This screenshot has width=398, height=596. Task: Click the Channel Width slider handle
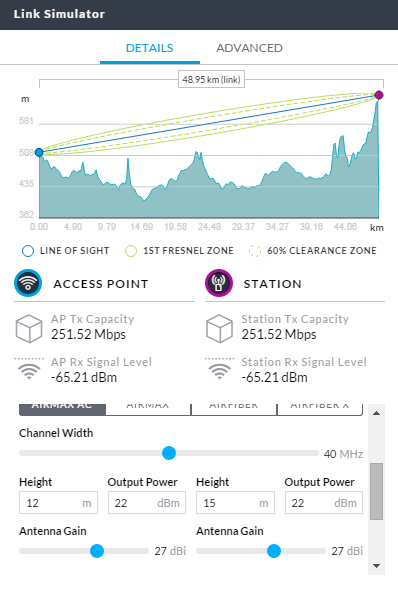click(x=169, y=453)
